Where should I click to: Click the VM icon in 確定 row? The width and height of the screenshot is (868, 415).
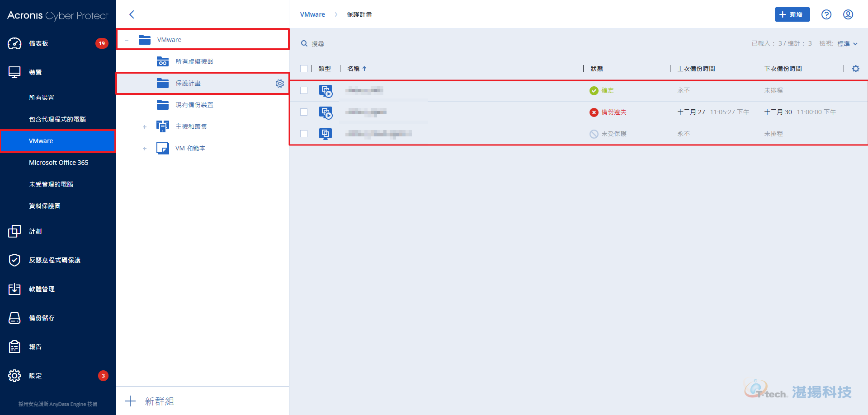click(325, 91)
